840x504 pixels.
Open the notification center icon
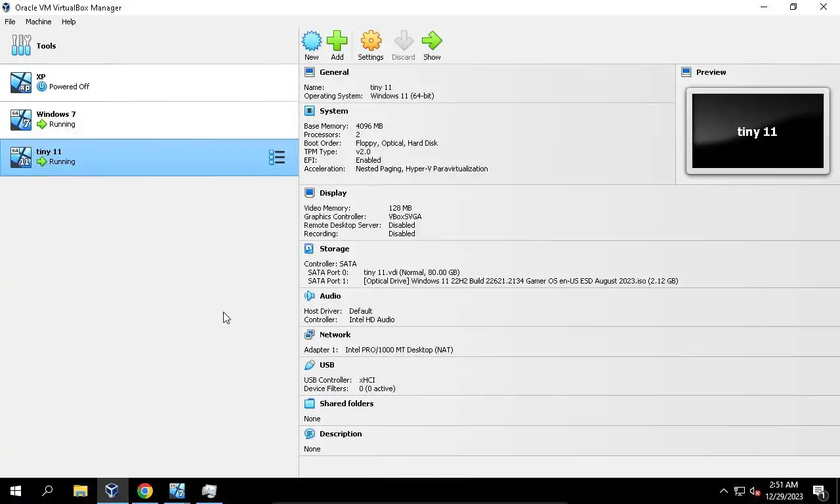coord(819,491)
